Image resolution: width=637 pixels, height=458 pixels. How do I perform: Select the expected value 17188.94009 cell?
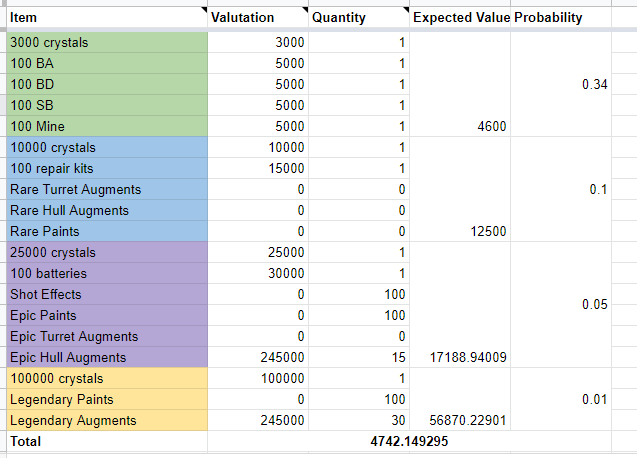pos(460,358)
